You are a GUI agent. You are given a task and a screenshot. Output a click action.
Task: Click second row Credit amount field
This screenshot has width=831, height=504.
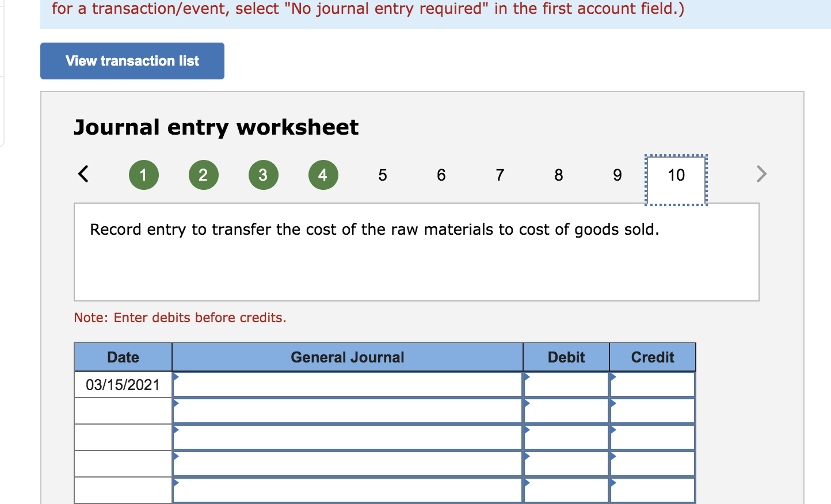(x=653, y=411)
